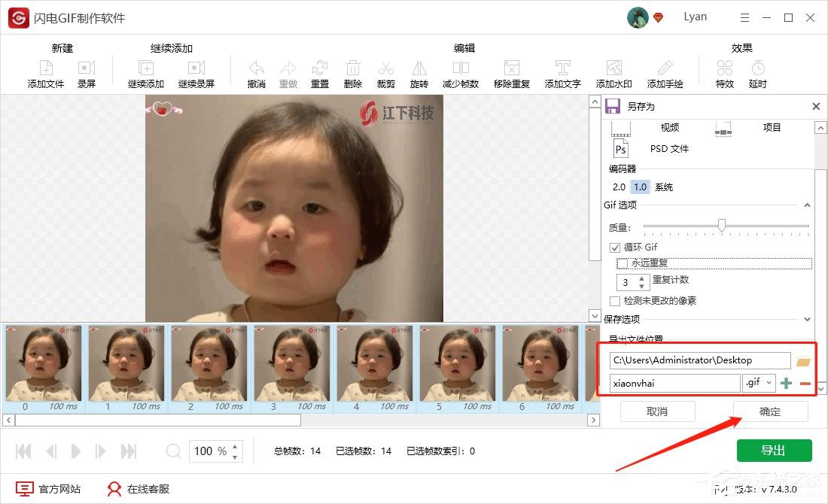Check 检测未更改的像素 option
This screenshot has width=828, height=504.
coord(615,301)
